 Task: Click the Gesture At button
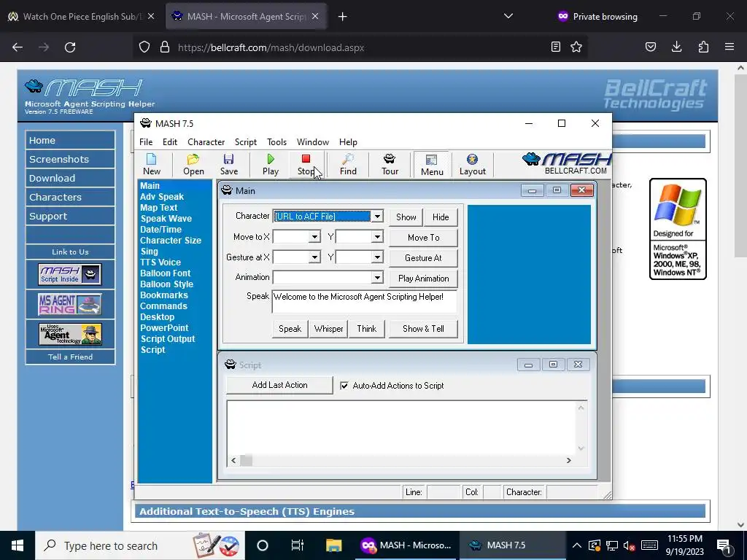click(x=424, y=257)
